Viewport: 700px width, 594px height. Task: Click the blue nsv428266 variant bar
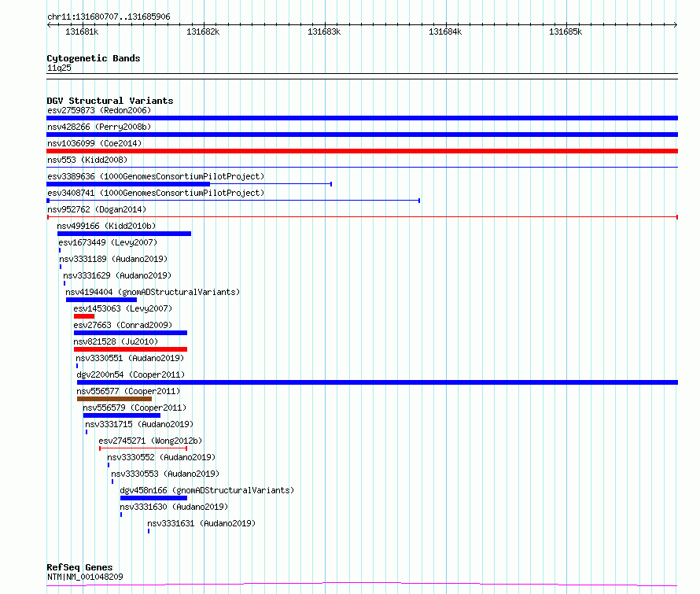(362, 135)
